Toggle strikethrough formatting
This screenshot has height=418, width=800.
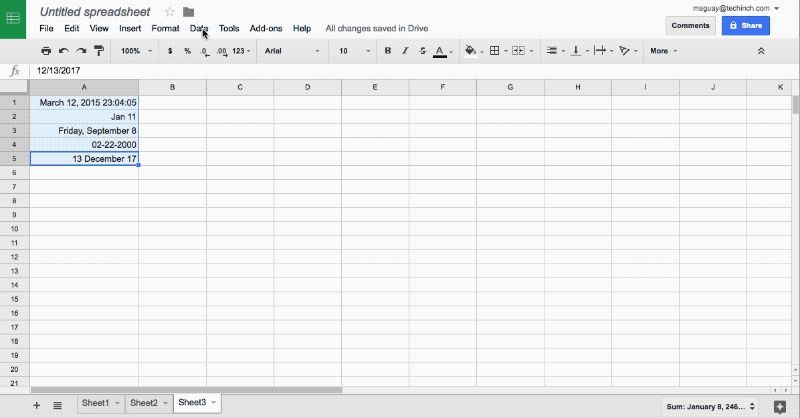(421, 50)
